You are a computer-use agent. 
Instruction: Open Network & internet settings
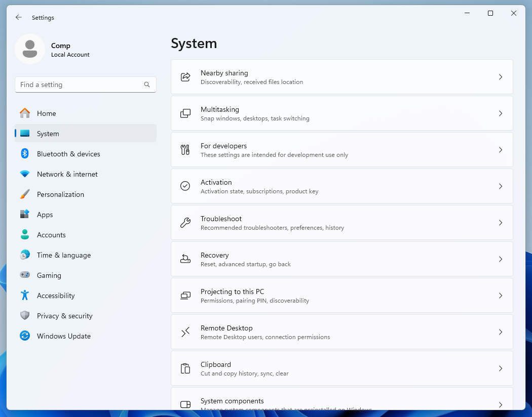coord(86,174)
